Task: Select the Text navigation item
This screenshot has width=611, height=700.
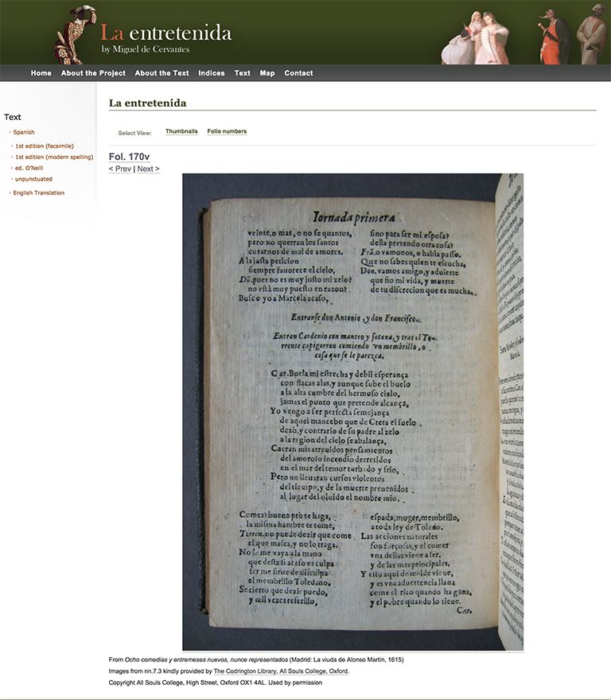Action: point(243,72)
